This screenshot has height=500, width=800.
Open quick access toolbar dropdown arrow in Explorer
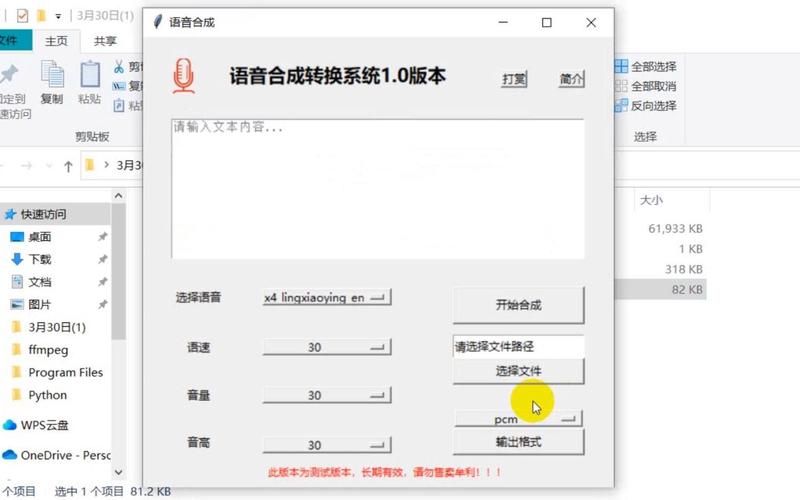(58, 16)
